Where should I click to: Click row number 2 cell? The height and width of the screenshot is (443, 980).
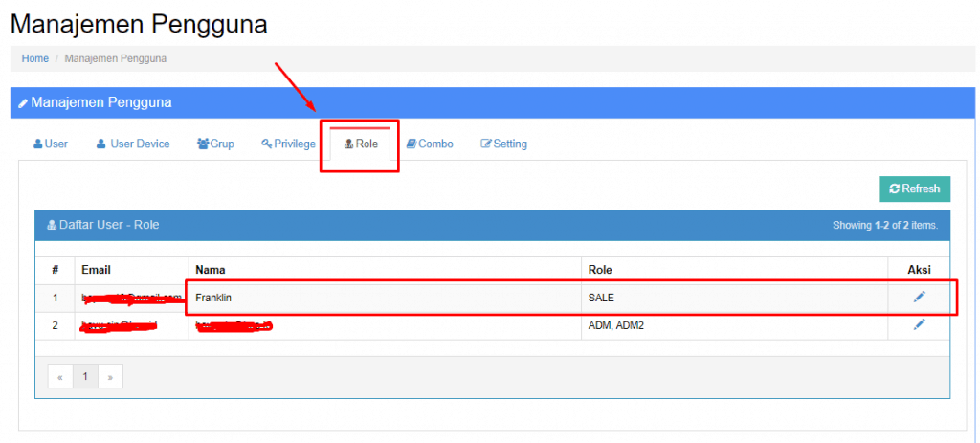[55, 325]
